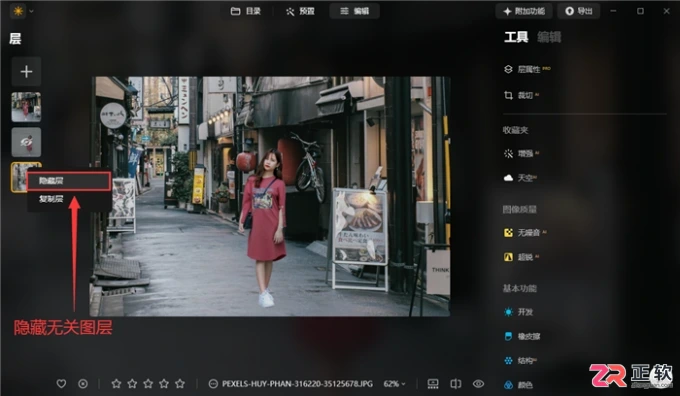680x396 pixels.
Task: Toggle the eye preview original icon
Action: (x=478, y=384)
